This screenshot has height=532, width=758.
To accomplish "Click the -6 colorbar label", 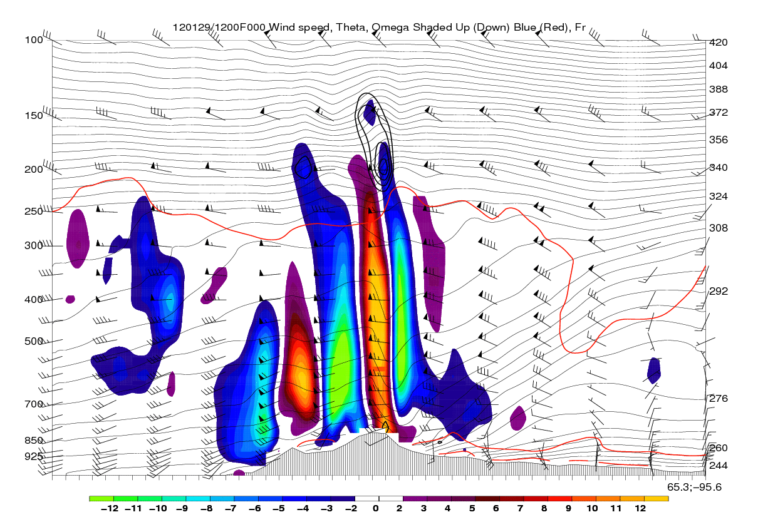I will click(256, 509).
